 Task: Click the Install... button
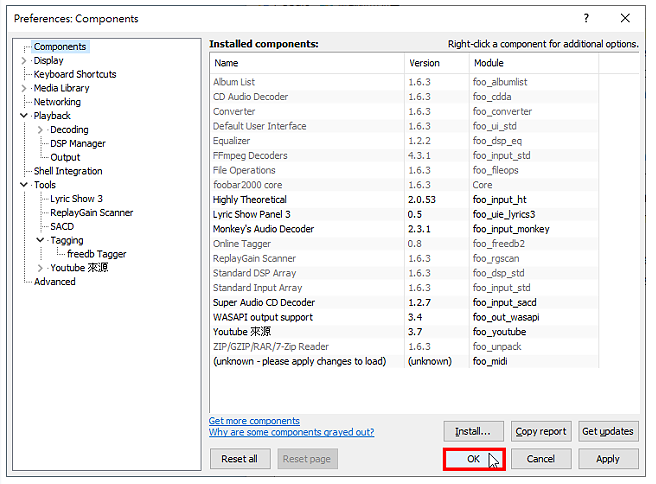[474, 431]
